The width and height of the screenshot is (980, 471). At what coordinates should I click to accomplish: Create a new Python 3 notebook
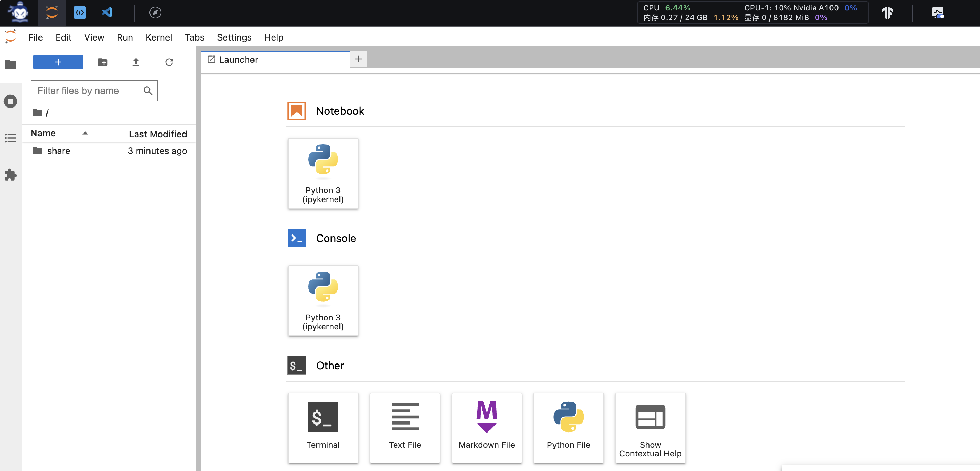(x=323, y=173)
